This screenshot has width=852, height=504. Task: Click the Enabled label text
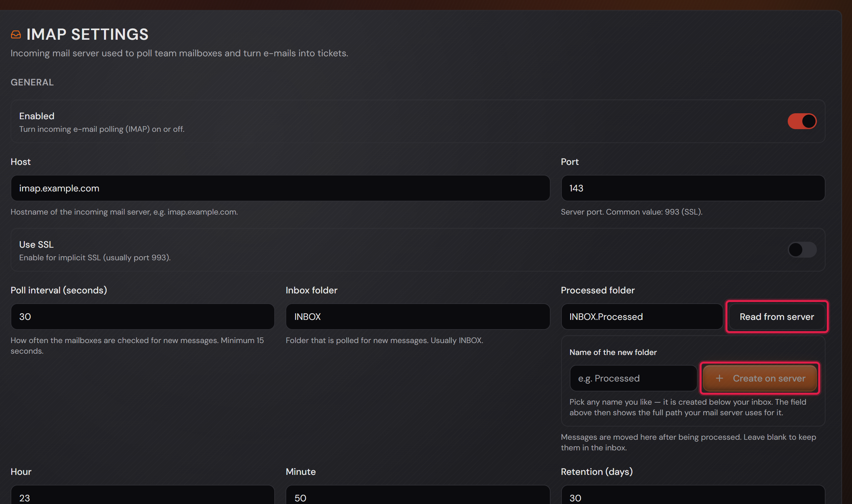coord(37,116)
